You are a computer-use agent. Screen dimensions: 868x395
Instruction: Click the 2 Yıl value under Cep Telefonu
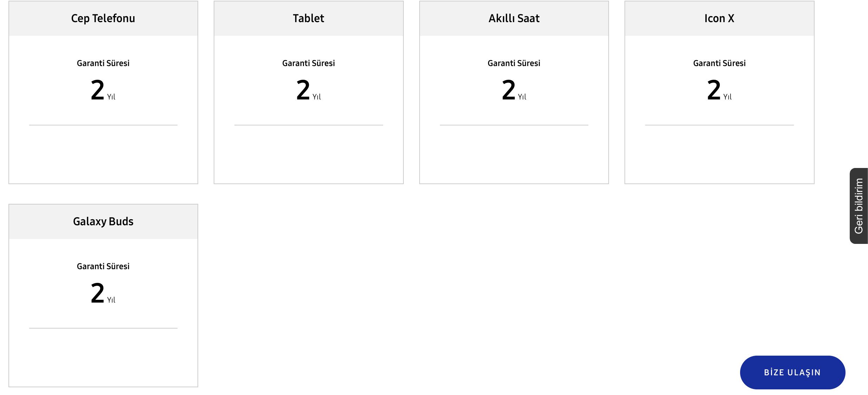103,90
